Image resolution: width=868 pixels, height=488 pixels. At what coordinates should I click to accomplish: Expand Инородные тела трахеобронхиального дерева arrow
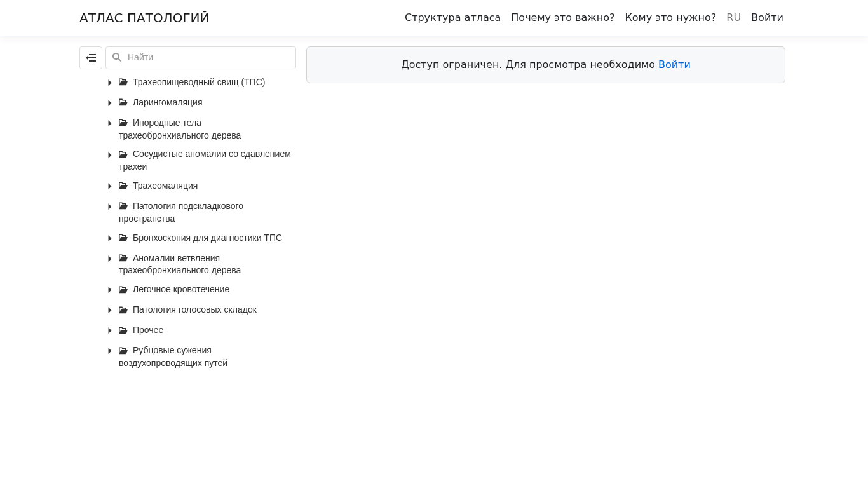point(110,123)
